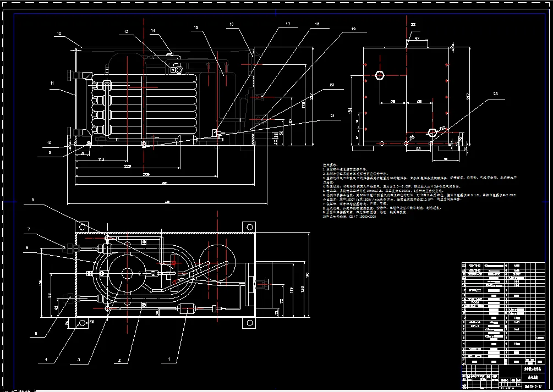Image resolution: width=553 pixels, height=392 pixels.
Task: Click the 154 vertical dimension text
Action: coord(350,111)
